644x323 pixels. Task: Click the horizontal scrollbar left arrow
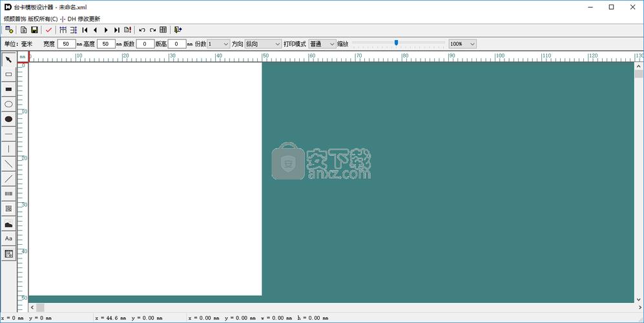(x=32, y=307)
